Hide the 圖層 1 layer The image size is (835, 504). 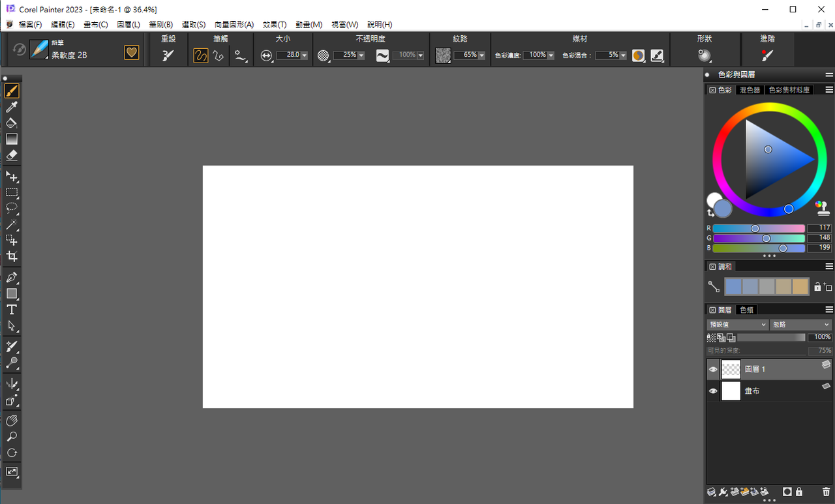[712, 368]
